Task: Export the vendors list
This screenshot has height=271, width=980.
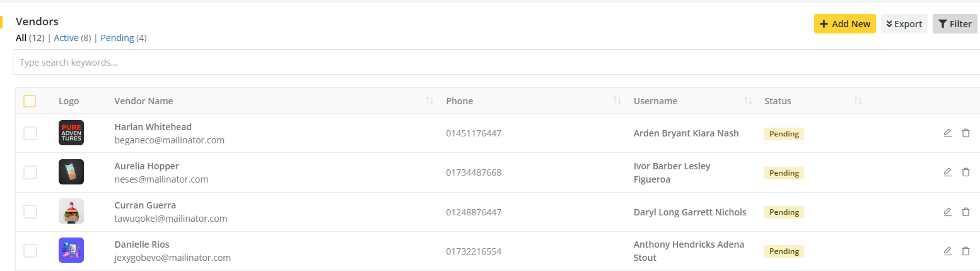Action: [x=904, y=24]
